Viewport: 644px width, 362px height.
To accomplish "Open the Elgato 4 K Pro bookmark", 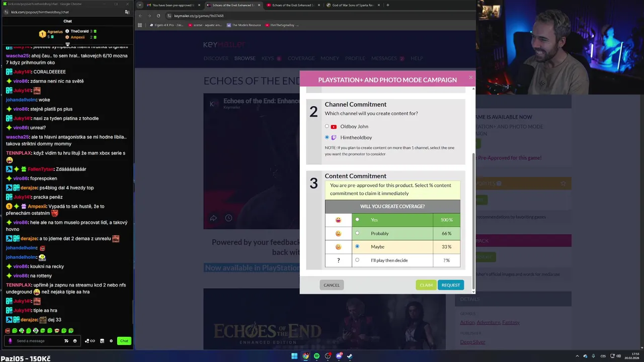I will click(x=166, y=25).
